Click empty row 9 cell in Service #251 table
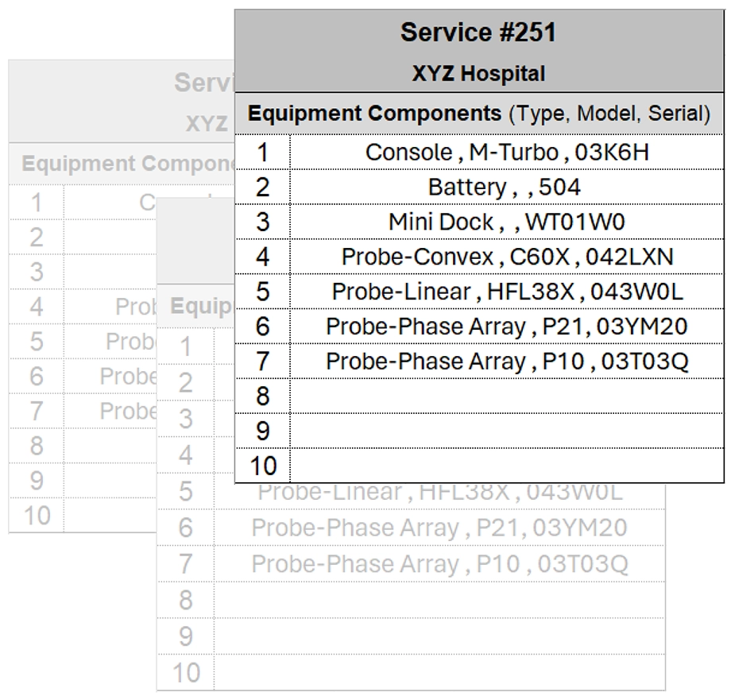731x700 pixels. (506, 431)
